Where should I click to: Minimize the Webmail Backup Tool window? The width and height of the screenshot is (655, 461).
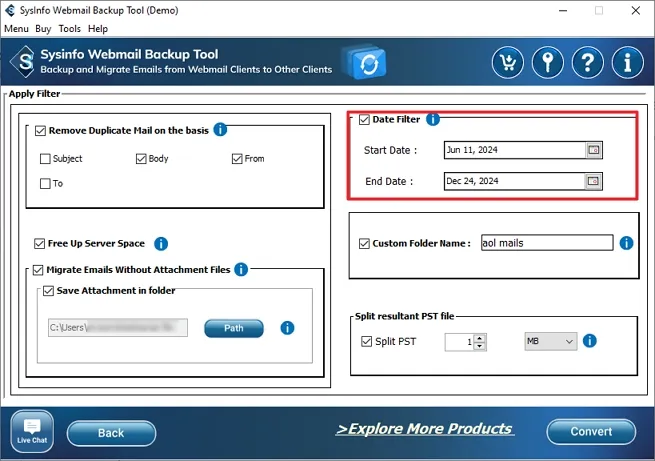[563, 10]
